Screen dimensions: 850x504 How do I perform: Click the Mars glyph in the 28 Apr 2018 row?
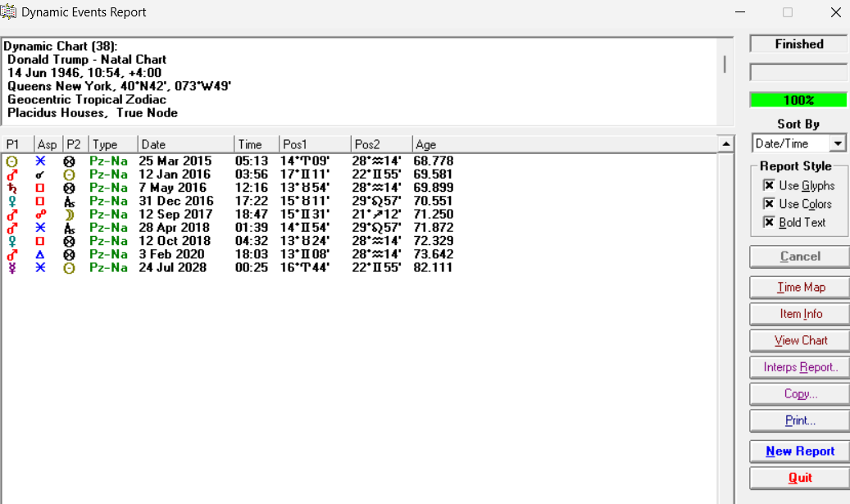12,228
